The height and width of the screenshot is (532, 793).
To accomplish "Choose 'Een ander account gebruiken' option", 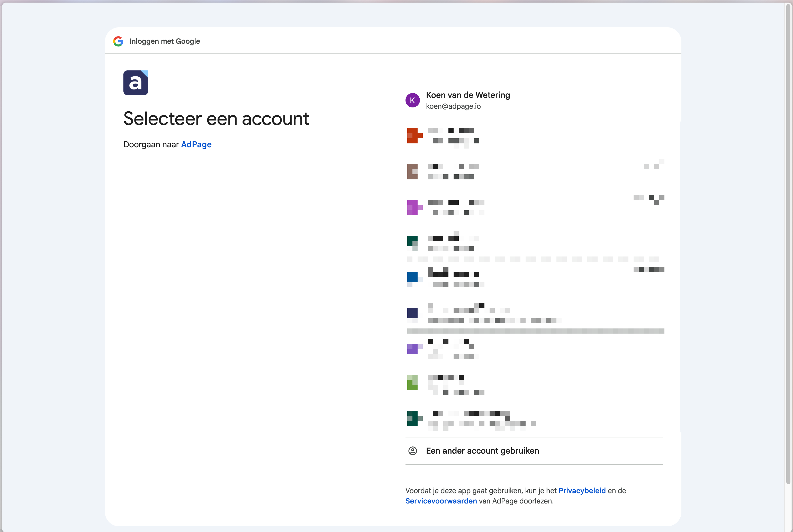I will pyautogui.click(x=482, y=451).
